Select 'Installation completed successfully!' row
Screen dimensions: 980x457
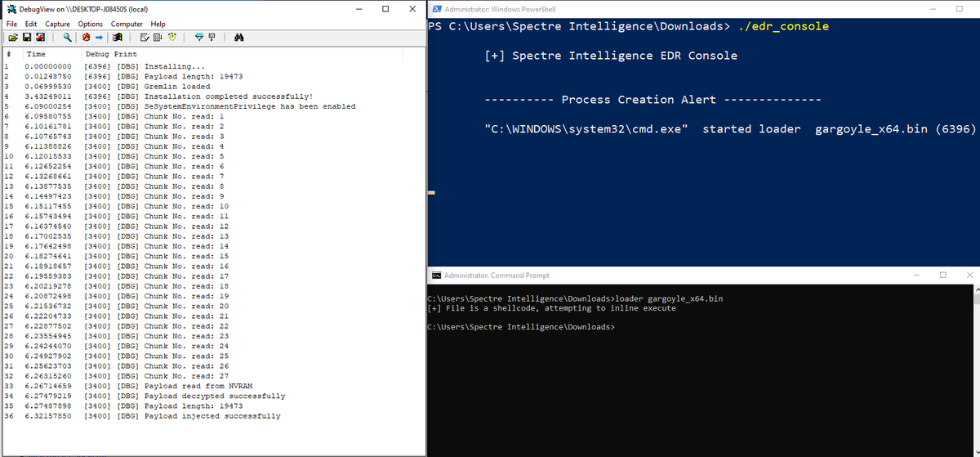coord(212,96)
